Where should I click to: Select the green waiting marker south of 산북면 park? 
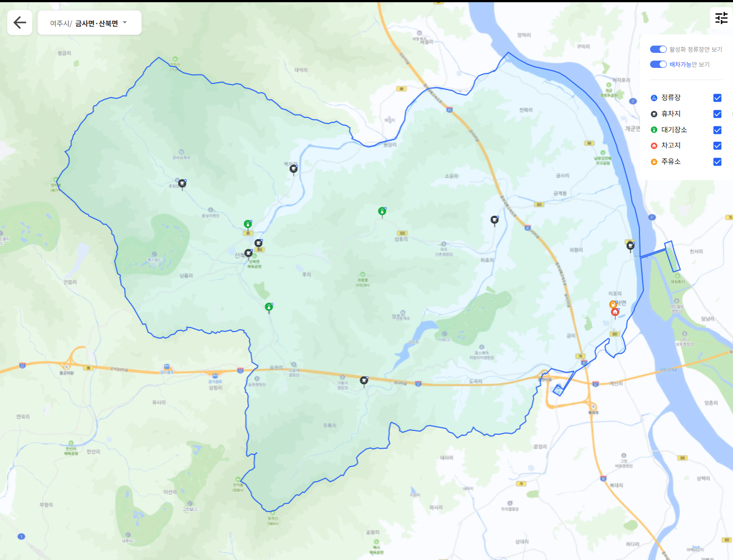(269, 307)
